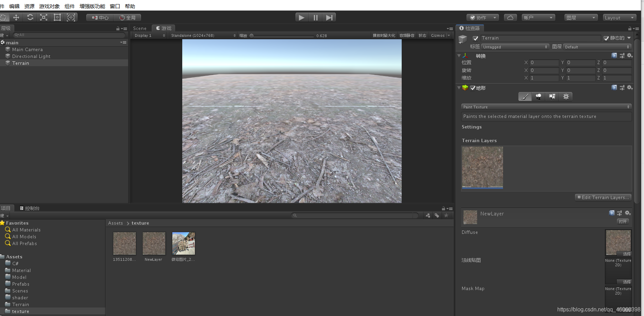Viewport: 644px width, 316px height.
Task: Select the Paint Terrain brush tool
Action: coord(525,97)
